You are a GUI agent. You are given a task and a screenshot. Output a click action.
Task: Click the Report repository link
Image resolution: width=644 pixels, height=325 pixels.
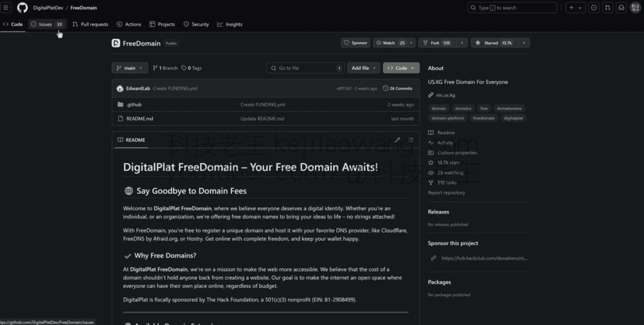tap(447, 193)
